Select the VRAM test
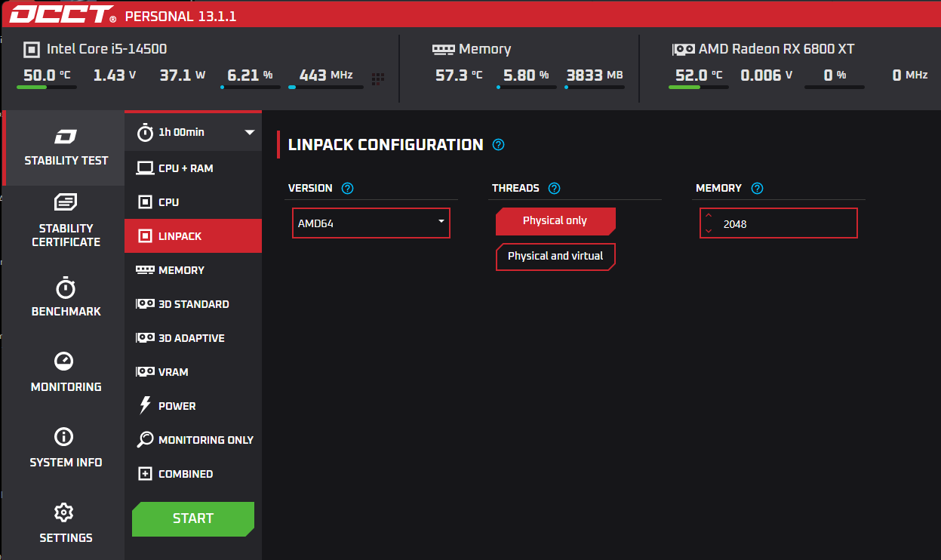Image resolution: width=941 pixels, height=560 pixels. tap(193, 372)
